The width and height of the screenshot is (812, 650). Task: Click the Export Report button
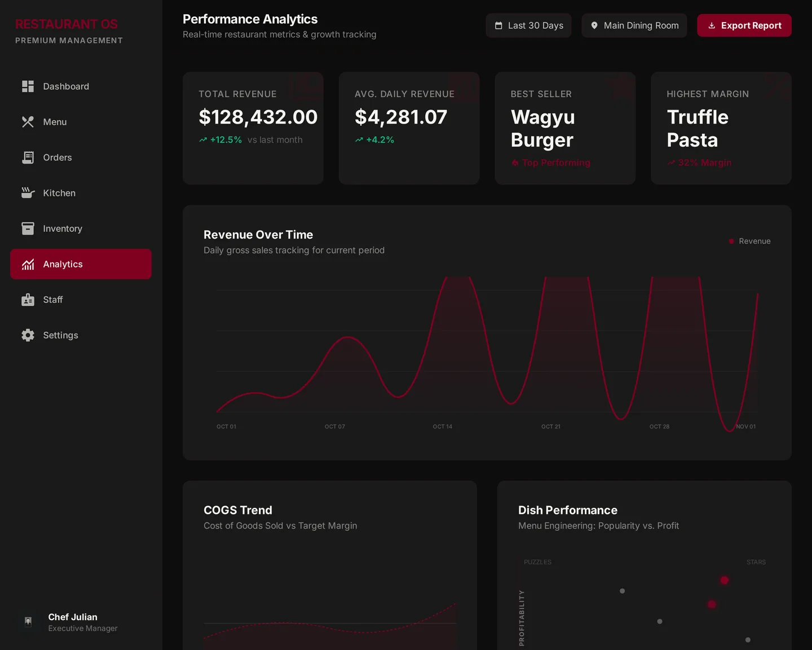point(744,25)
